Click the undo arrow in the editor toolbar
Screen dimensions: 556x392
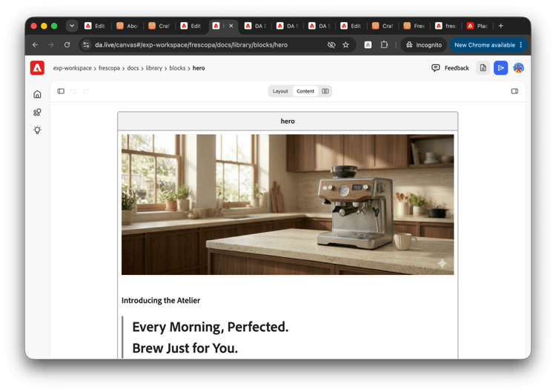(x=73, y=91)
